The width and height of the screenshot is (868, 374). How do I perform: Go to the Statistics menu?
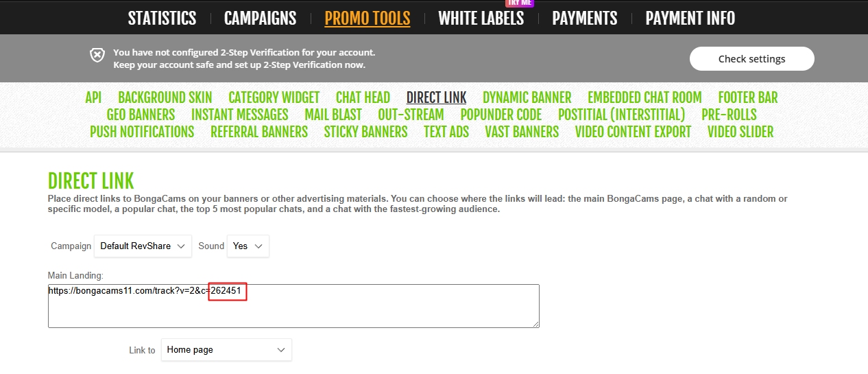[x=162, y=19]
